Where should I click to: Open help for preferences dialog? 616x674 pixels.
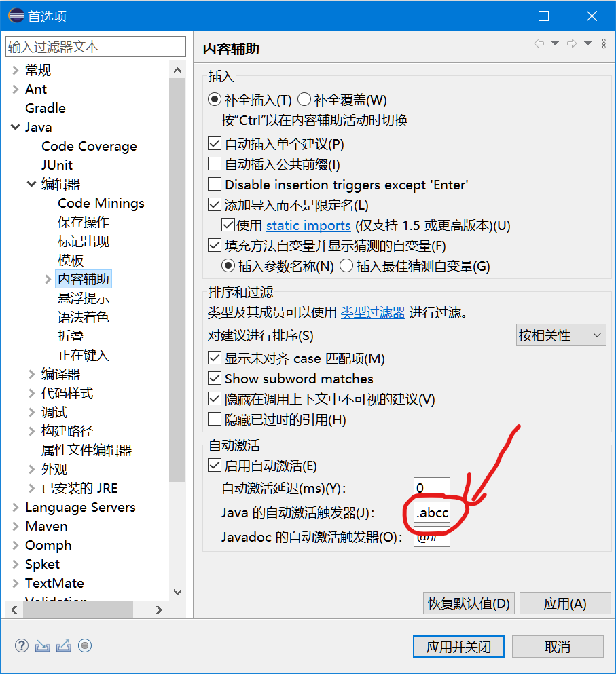click(x=21, y=645)
